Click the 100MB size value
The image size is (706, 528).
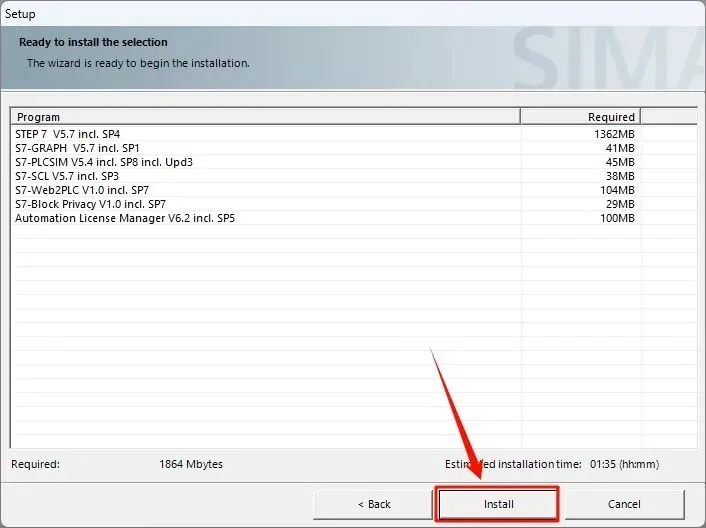(x=617, y=218)
